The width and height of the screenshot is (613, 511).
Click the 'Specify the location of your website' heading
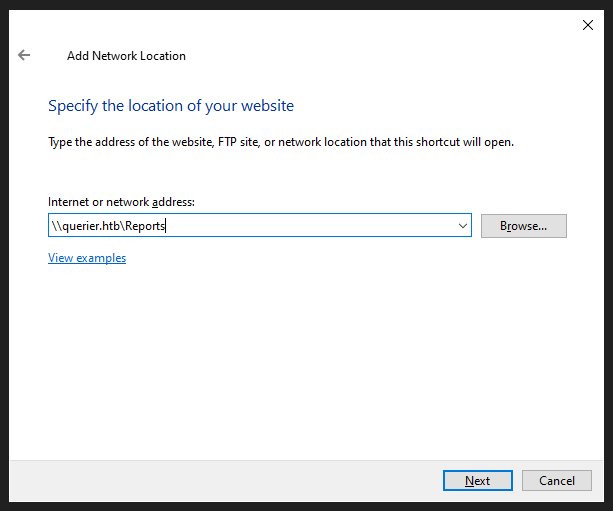(171, 106)
